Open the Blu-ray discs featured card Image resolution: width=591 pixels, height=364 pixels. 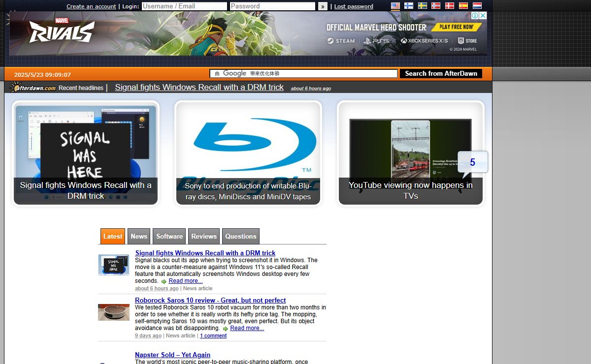coord(248,153)
